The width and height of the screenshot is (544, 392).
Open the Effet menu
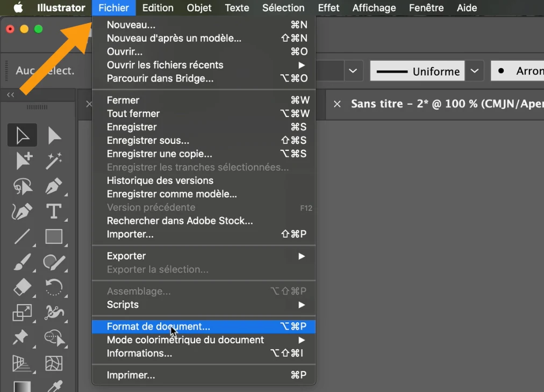coord(328,8)
